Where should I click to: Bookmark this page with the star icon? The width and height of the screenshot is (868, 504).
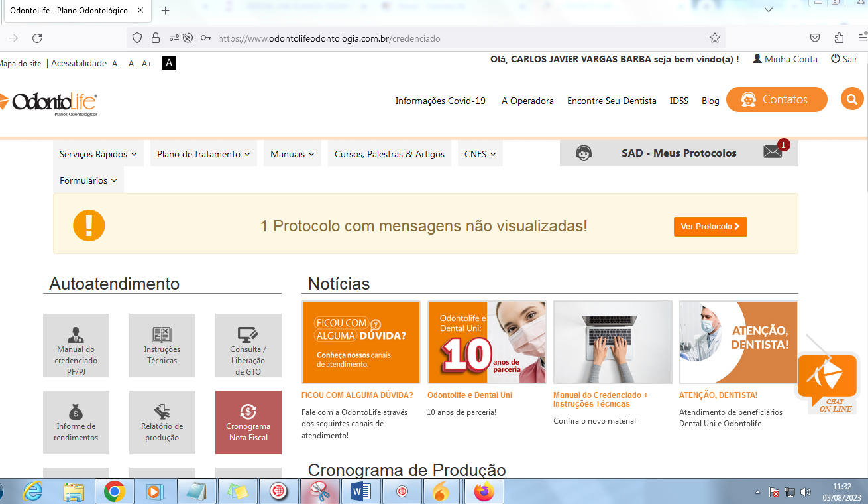tap(715, 38)
